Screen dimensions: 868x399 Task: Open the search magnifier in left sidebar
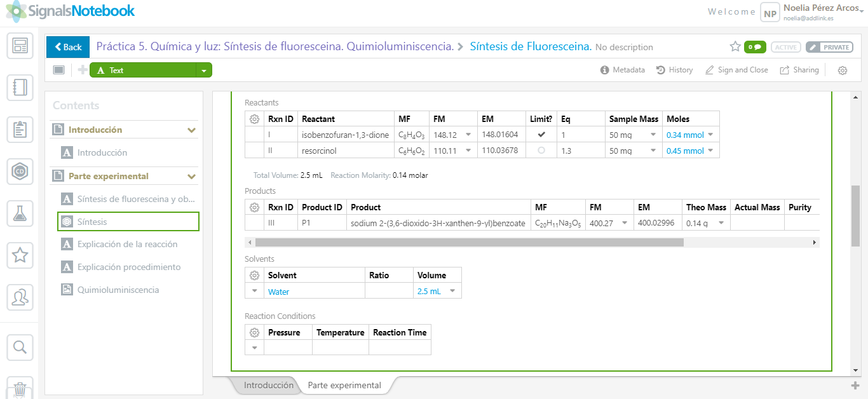point(20,347)
